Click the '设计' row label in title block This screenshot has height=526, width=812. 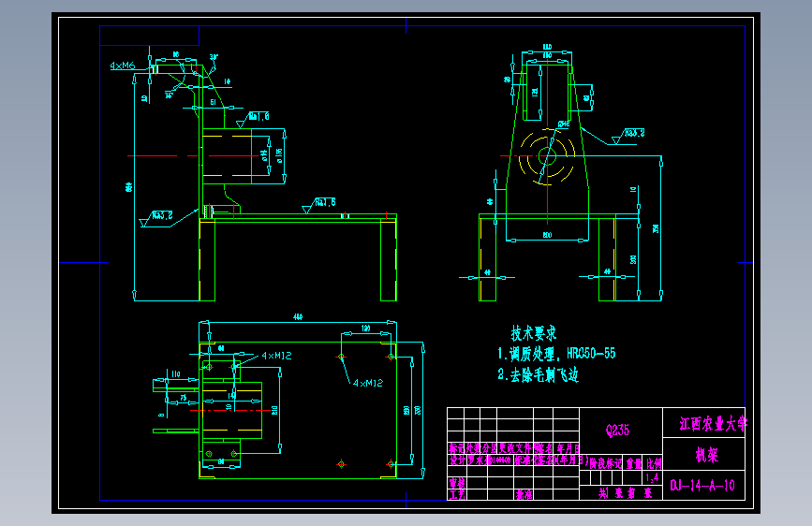[457, 460]
